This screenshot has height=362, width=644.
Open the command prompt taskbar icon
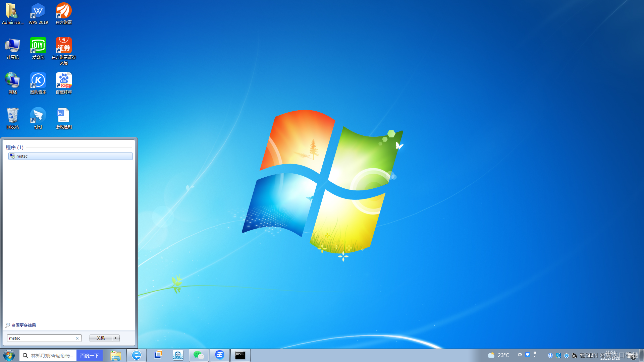(240, 355)
